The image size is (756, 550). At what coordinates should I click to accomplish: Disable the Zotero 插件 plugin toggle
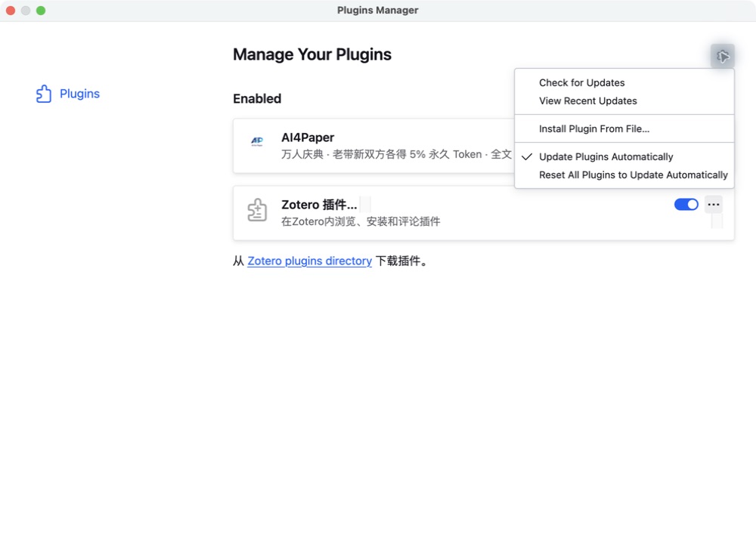(686, 205)
